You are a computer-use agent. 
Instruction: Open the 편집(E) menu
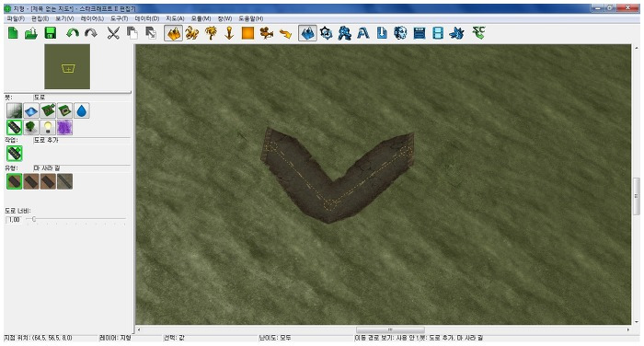click(x=40, y=18)
